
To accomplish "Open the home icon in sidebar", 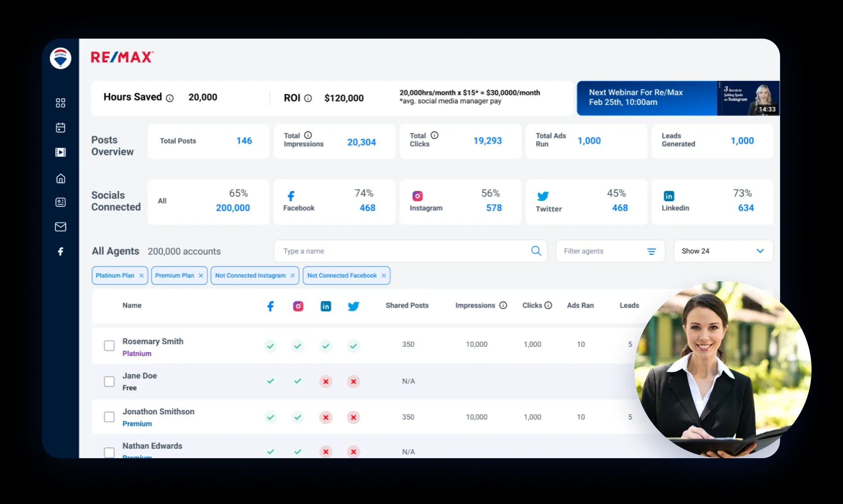I will tap(61, 178).
